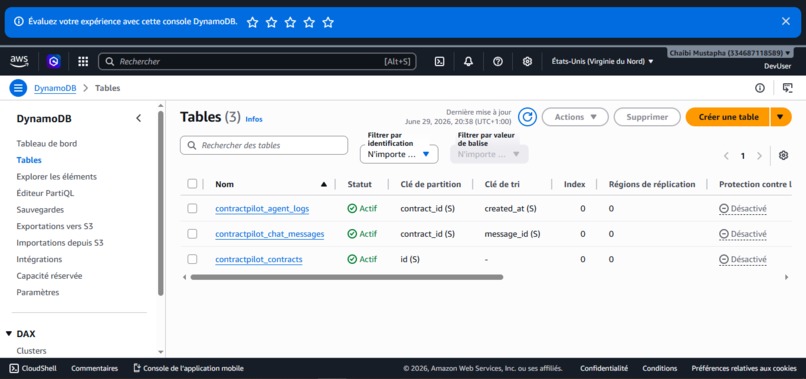Open the tutorial panel icon at top right
This screenshot has width=806, height=379.
coord(787,88)
